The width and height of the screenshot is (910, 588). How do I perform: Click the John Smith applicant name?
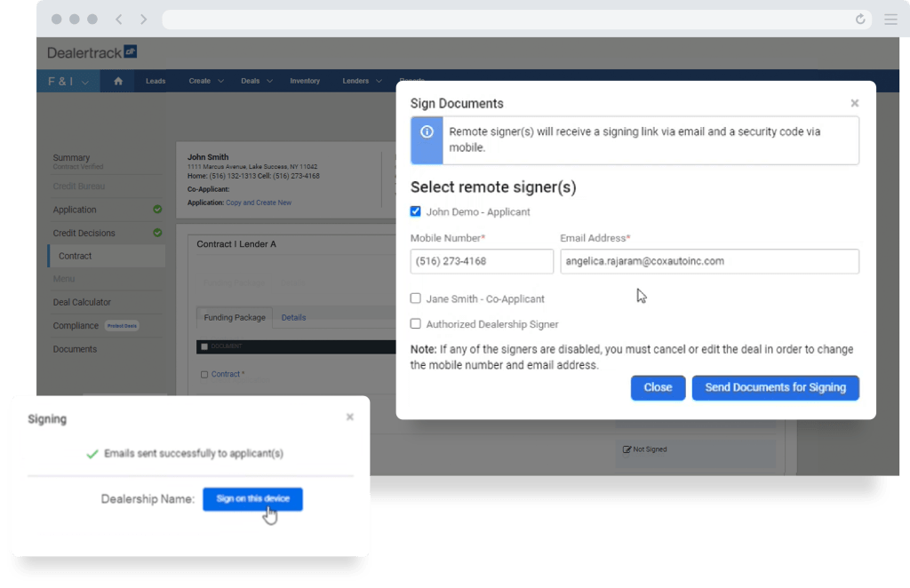click(x=208, y=157)
